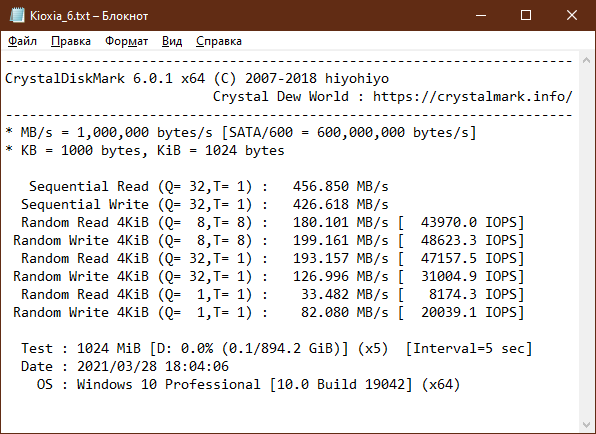596x434 pixels.
Task: Click the Test 1024 MiB line
Action: [276, 348]
